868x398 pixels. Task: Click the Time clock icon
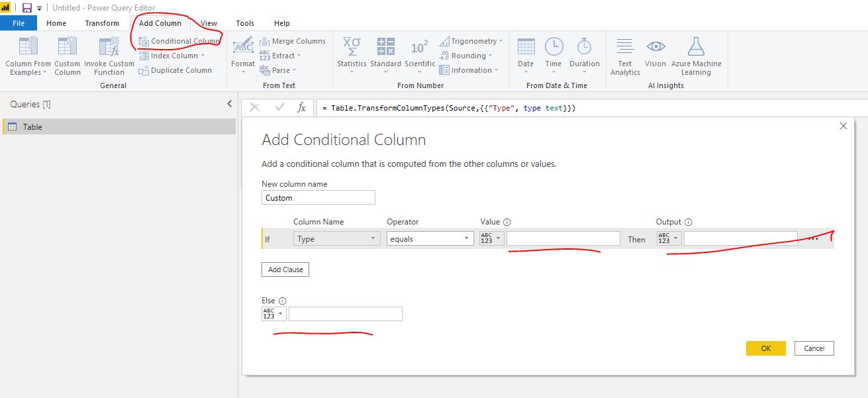tap(554, 46)
